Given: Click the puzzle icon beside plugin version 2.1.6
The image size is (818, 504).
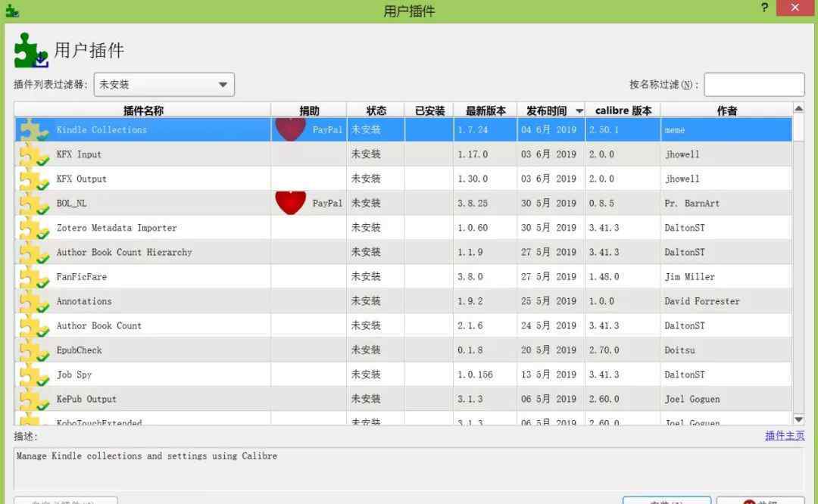Looking at the screenshot, I should click(34, 325).
